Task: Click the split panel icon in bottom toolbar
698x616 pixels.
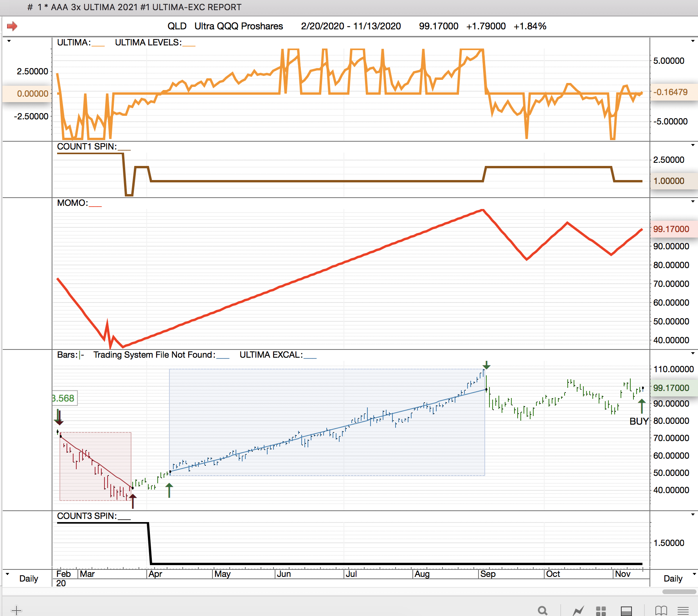Action: click(x=626, y=611)
